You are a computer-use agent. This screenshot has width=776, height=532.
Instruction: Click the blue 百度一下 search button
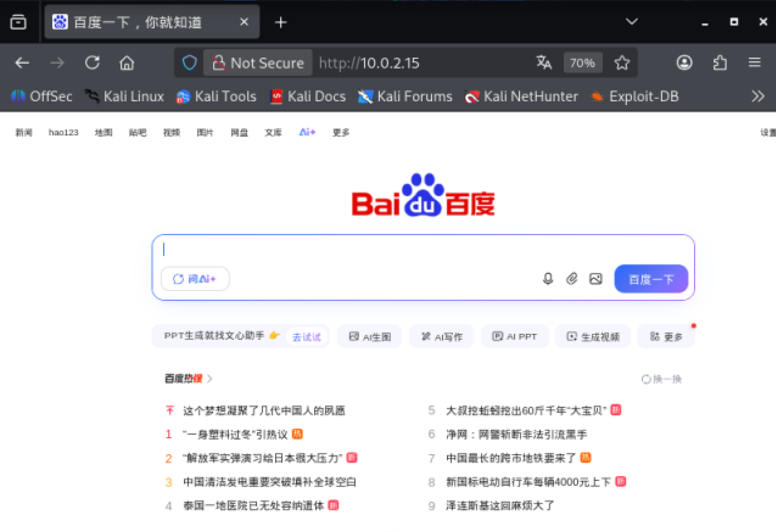[651, 279]
